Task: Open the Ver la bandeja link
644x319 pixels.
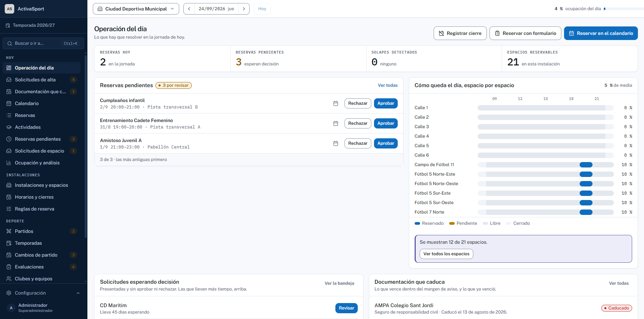Action: pyautogui.click(x=339, y=283)
